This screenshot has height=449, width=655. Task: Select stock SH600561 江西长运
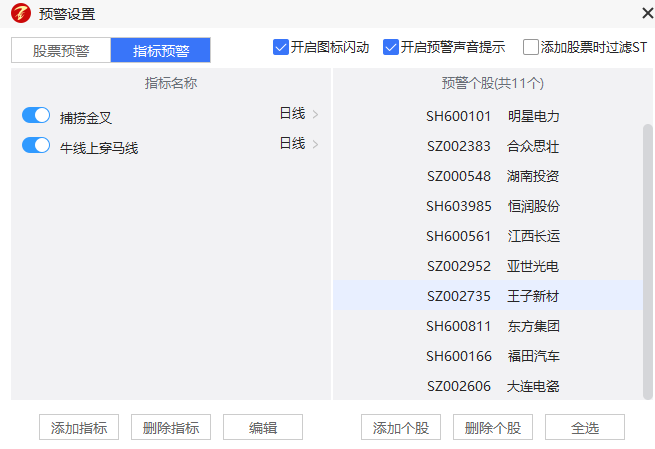488,236
